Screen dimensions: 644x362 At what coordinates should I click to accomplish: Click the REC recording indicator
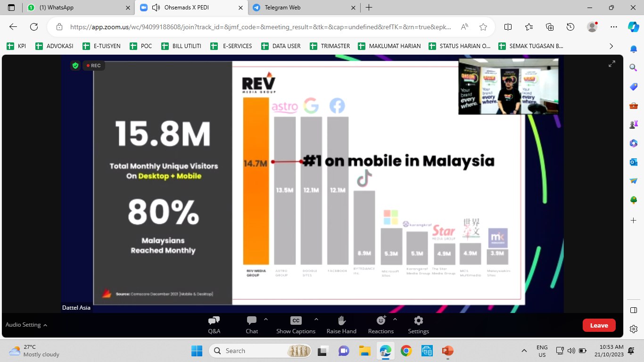[x=93, y=66]
